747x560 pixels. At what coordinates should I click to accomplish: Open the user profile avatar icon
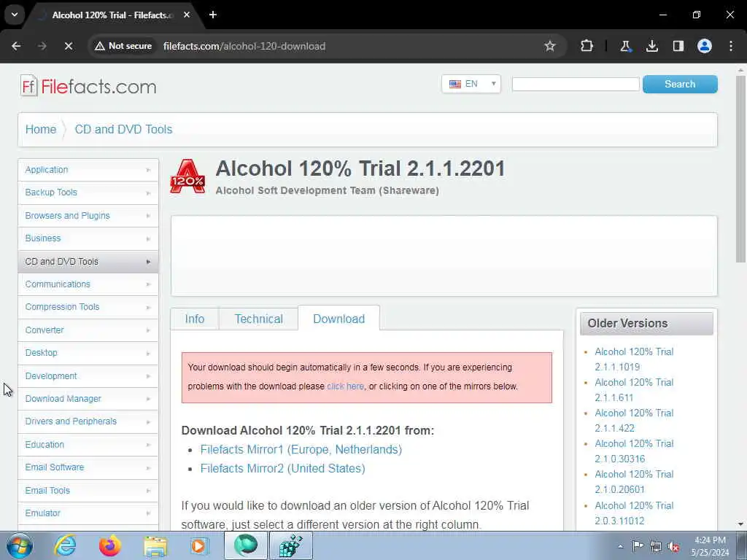click(705, 46)
